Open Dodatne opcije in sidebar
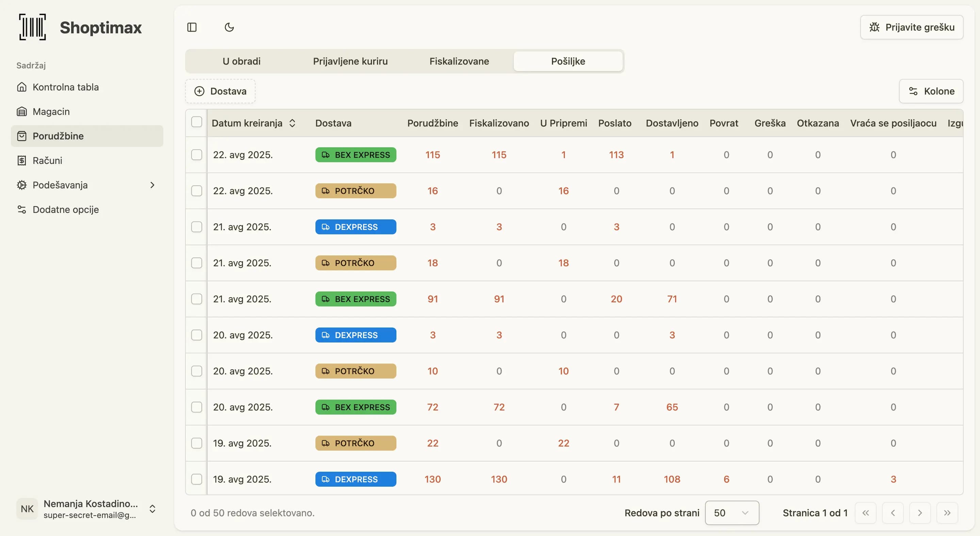Image resolution: width=980 pixels, height=536 pixels. pos(65,210)
